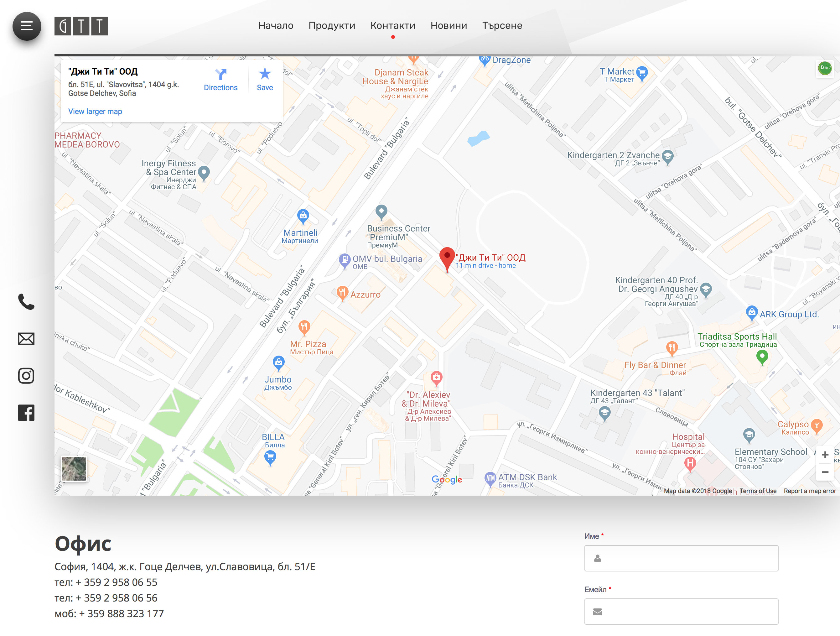Zoom out the map with minus button
The width and height of the screenshot is (840, 636).
(825, 472)
